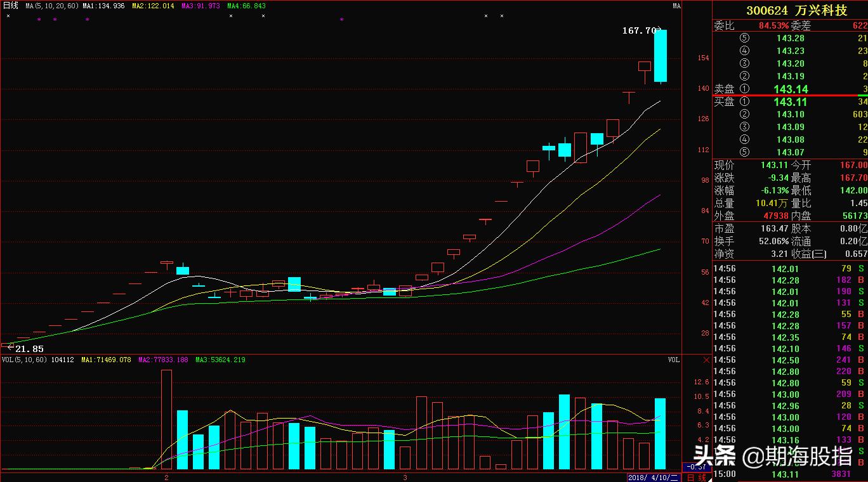This screenshot has width=868, height=482.
Task: Select the 外盘 value 47938
Action: coord(775,216)
